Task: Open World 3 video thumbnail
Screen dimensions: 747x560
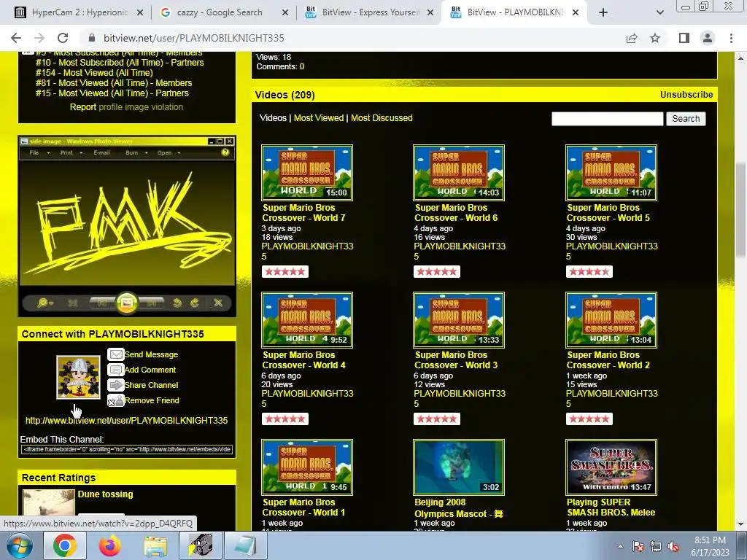Action: pyautogui.click(x=459, y=320)
